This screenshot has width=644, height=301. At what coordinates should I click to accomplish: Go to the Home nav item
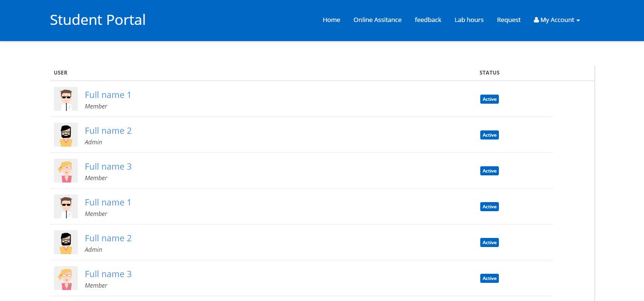click(331, 20)
